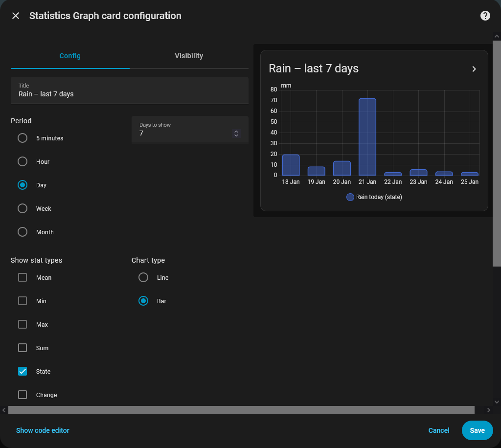
Task: Switch to the Visibility tab
Action: [189, 56]
